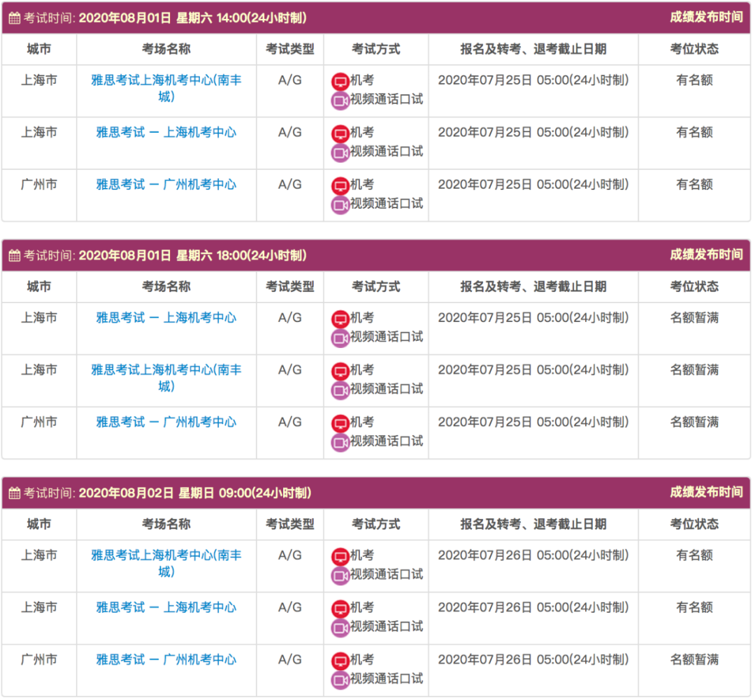Open 广州机考中心 link in 09:00 table
755x700 pixels.
[166, 659]
